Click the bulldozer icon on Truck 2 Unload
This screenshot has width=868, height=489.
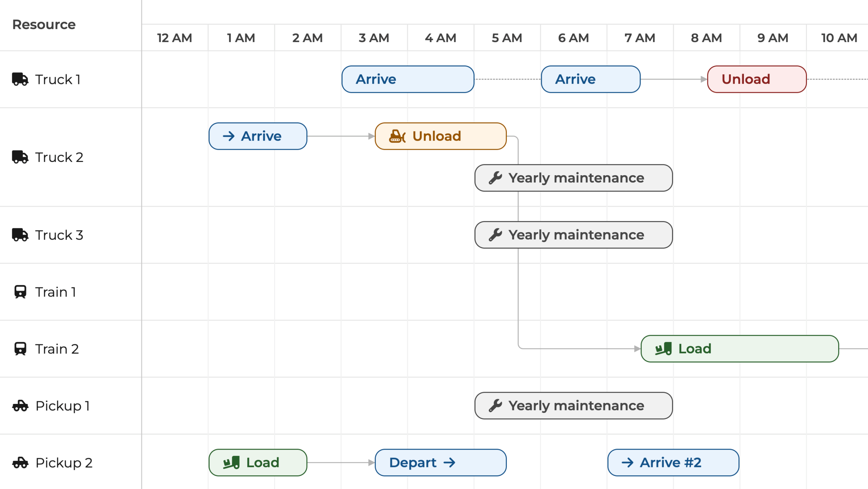click(x=397, y=136)
